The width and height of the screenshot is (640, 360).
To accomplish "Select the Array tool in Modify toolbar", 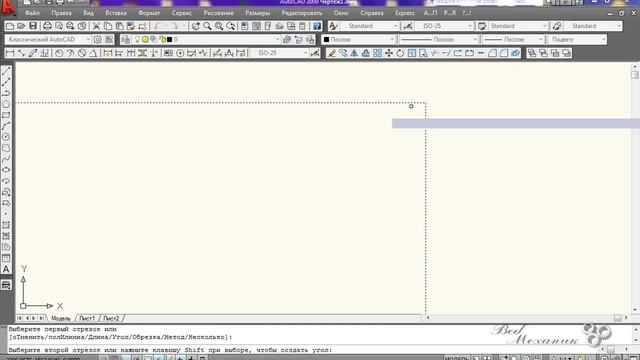I will 377,53.
